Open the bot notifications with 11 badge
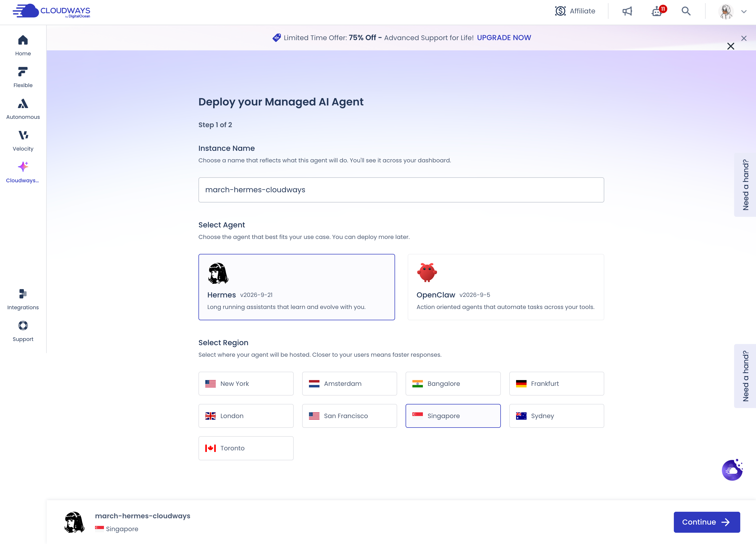Image resolution: width=756 pixels, height=544 pixels. (658, 11)
